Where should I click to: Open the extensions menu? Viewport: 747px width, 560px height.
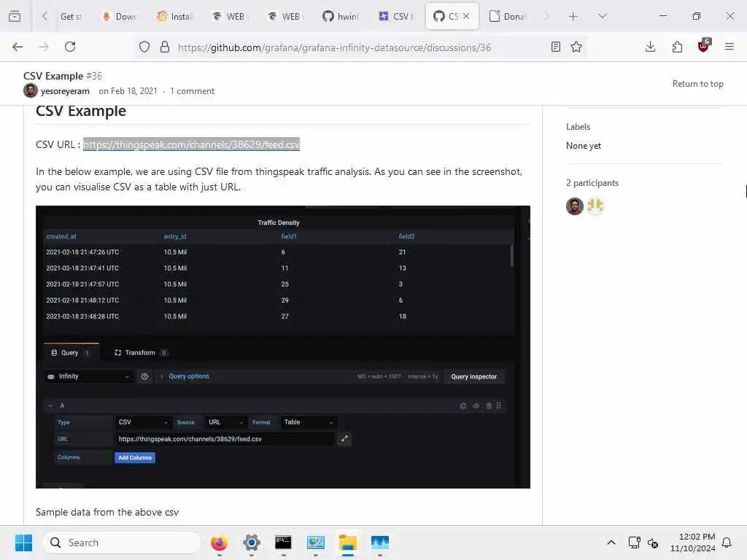pos(677,47)
